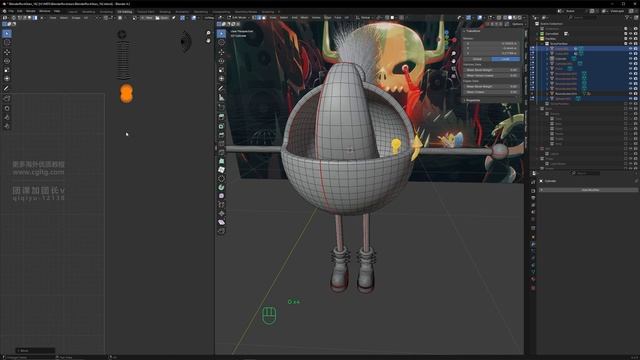Click the zoom magnifier in UV editor

(x=209, y=33)
